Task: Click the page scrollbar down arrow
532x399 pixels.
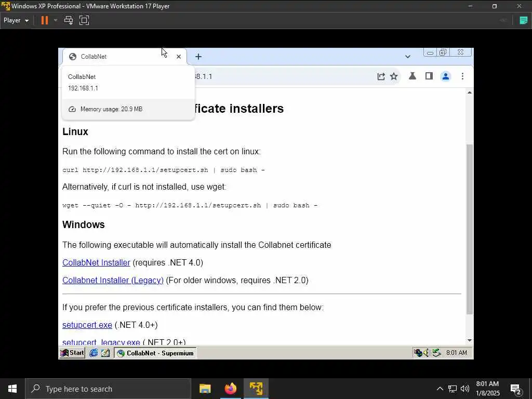Action: [470, 340]
